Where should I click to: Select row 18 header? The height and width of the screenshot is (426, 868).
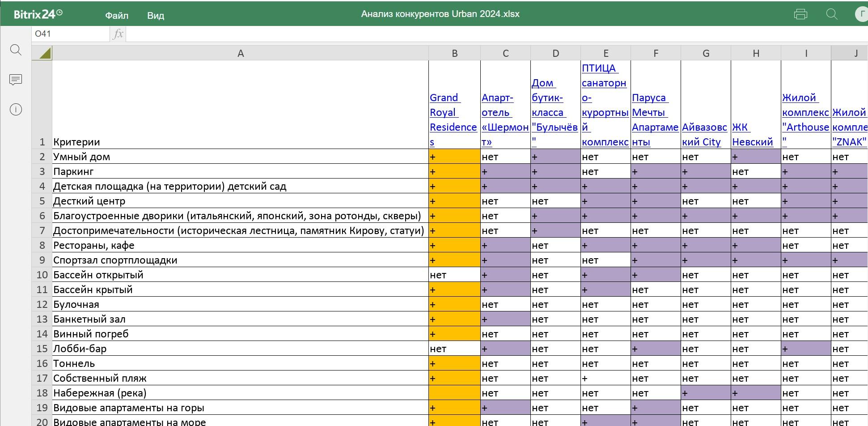[42, 393]
